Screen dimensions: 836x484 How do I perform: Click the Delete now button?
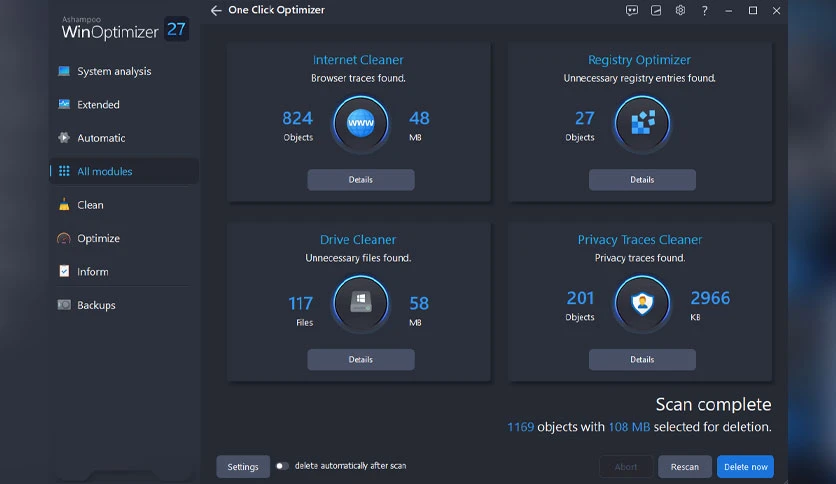coord(745,466)
